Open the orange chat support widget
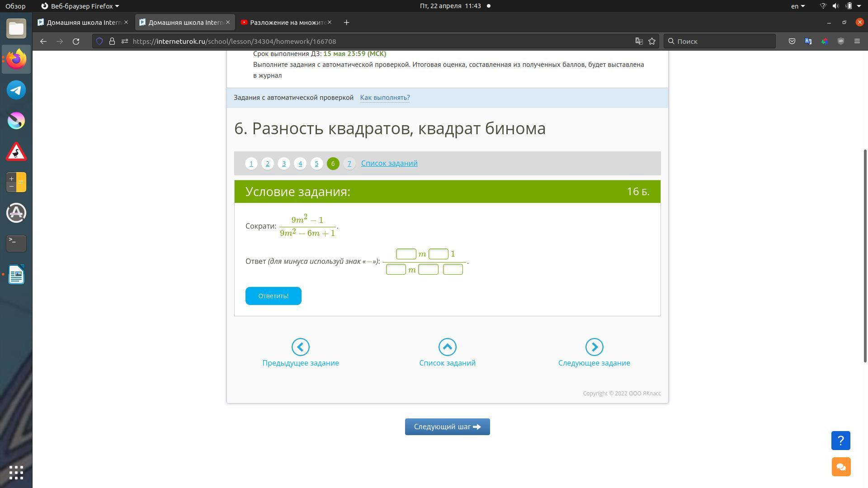Screen dimensions: 868x488 (x=840, y=467)
